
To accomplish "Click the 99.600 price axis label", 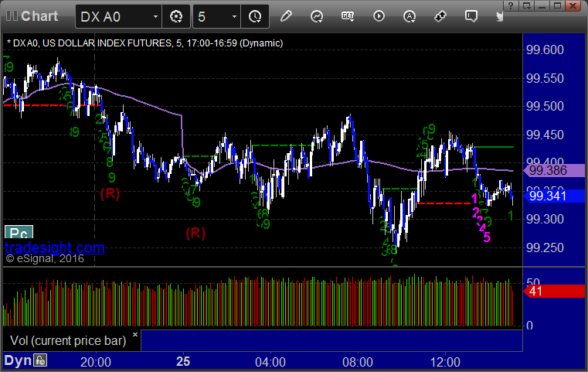I will point(545,49).
